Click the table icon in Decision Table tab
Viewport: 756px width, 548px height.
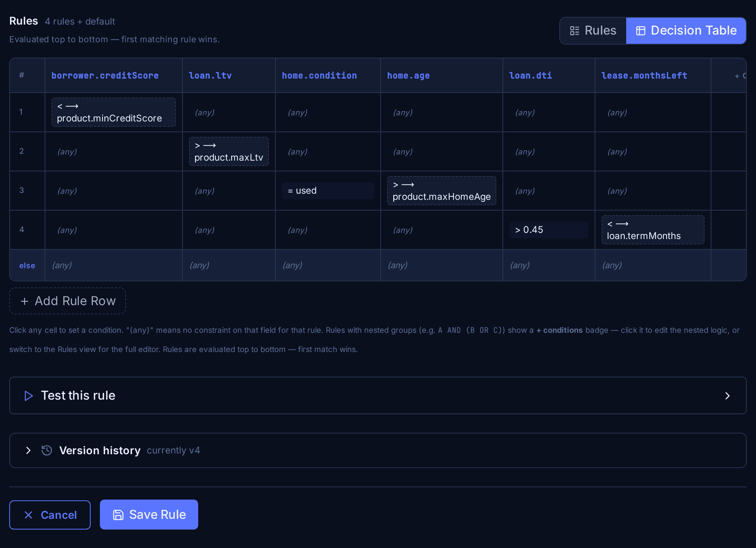tap(641, 31)
